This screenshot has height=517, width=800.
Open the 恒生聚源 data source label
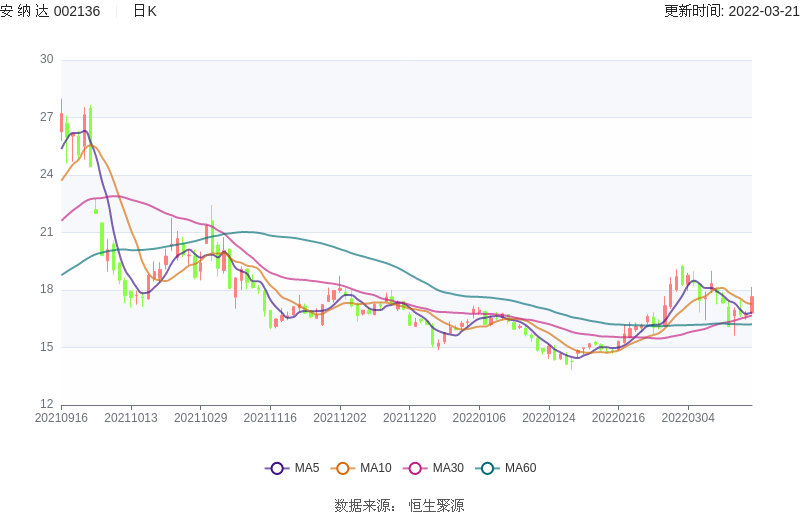436,505
